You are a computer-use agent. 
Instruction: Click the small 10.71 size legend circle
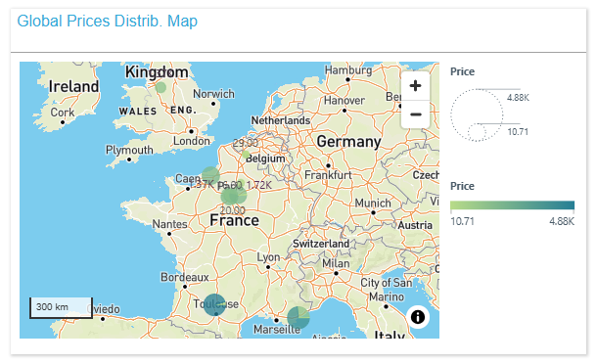477,132
